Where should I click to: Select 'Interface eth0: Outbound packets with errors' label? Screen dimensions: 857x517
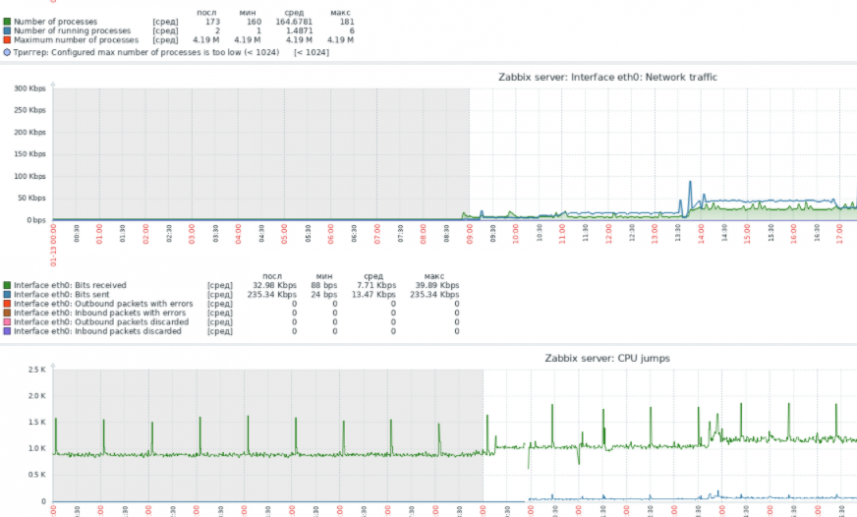pyautogui.click(x=103, y=304)
